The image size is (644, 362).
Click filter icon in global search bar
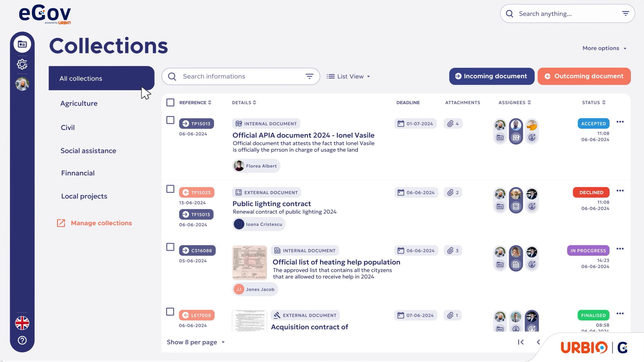click(x=626, y=14)
